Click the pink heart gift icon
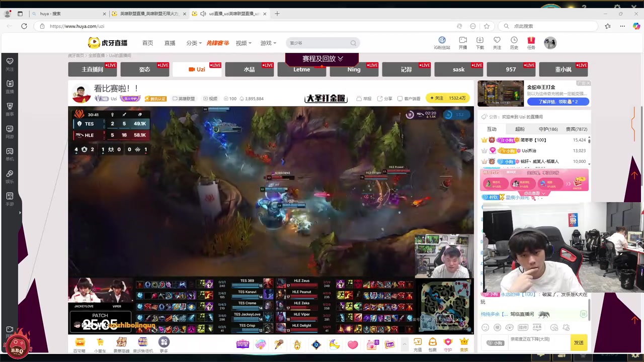The width and height of the screenshot is (644, 362). coord(352,345)
